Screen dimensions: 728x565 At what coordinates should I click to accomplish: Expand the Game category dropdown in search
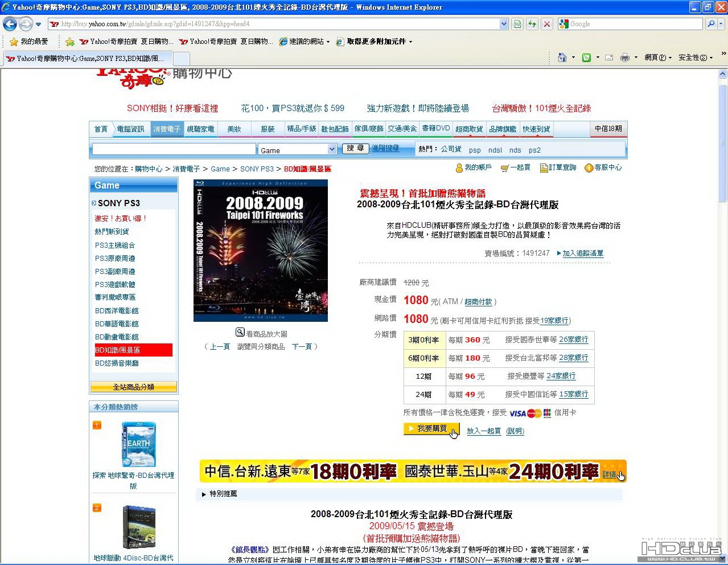point(332,149)
